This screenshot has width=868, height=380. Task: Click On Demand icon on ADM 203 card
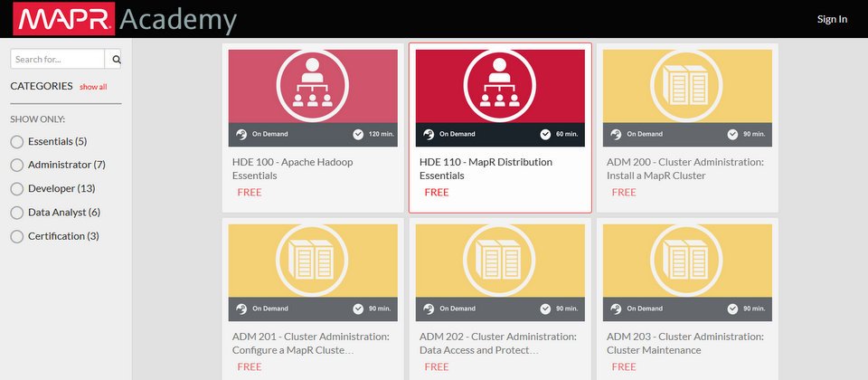click(x=616, y=309)
